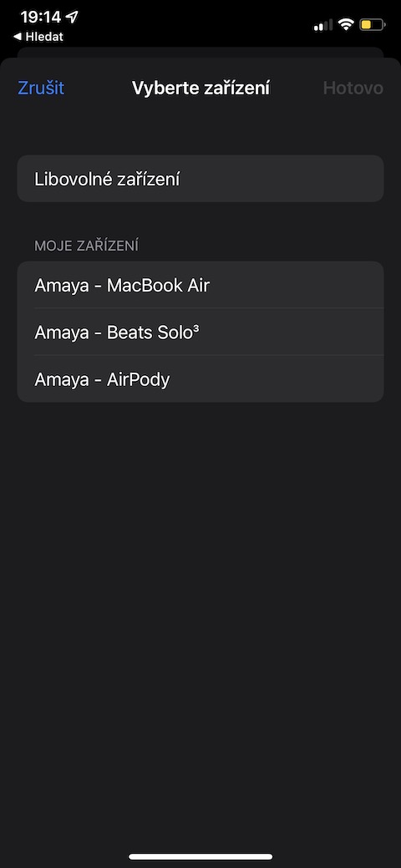
Task: Tap the Zrušit cancel button
Action: [x=41, y=88]
